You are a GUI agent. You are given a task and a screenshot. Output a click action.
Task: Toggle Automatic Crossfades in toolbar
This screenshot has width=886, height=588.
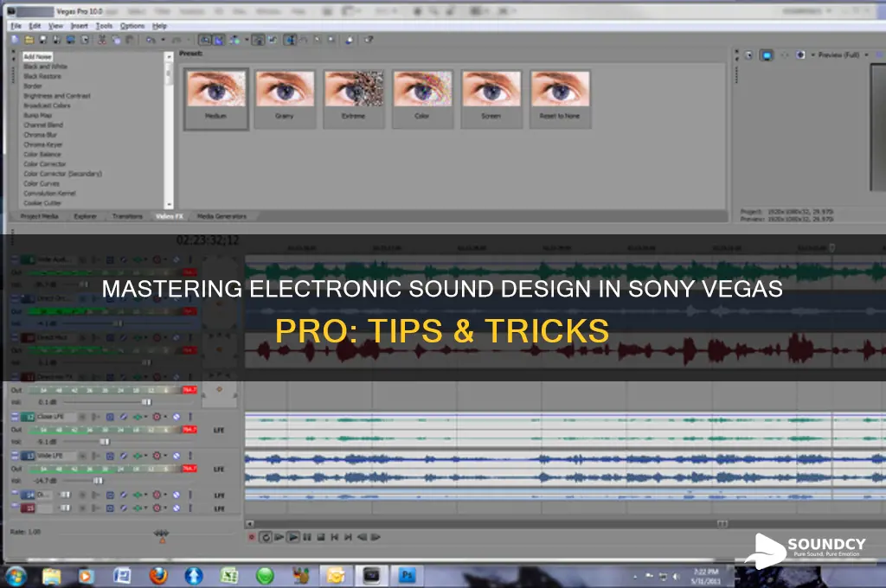coord(218,40)
